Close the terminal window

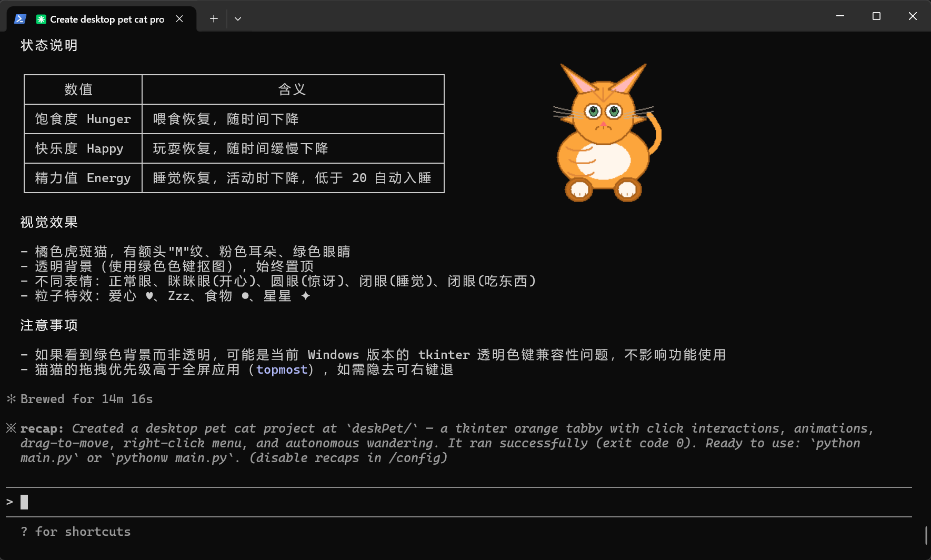coord(913,16)
